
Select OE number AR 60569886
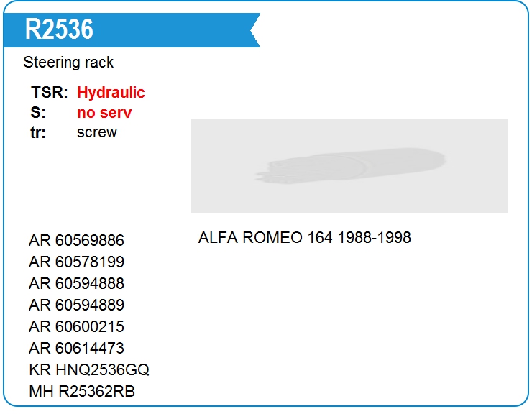(x=77, y=241)
